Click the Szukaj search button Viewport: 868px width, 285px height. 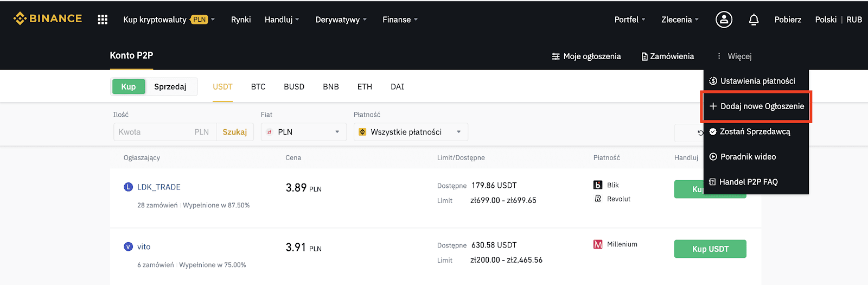pos(235,132)
